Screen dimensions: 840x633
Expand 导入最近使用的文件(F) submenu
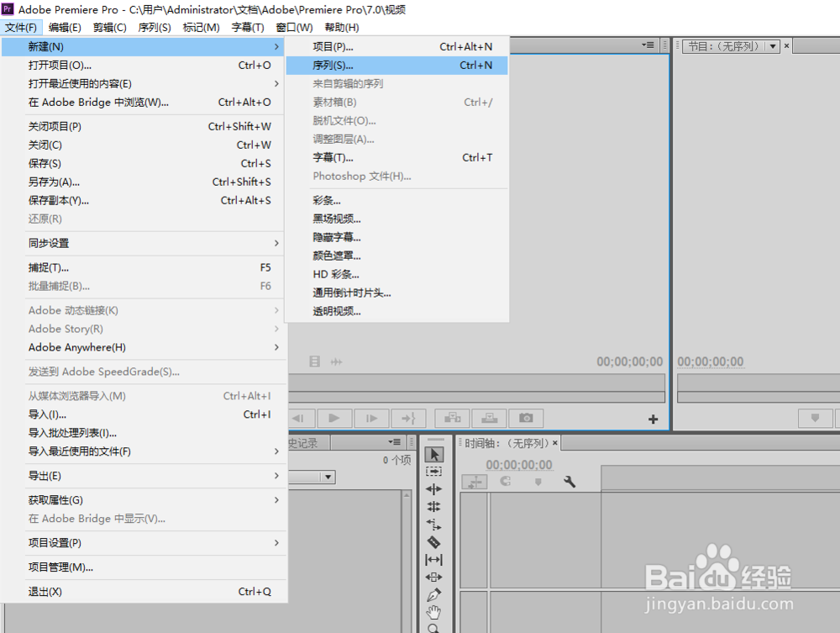tap(143, 451)
